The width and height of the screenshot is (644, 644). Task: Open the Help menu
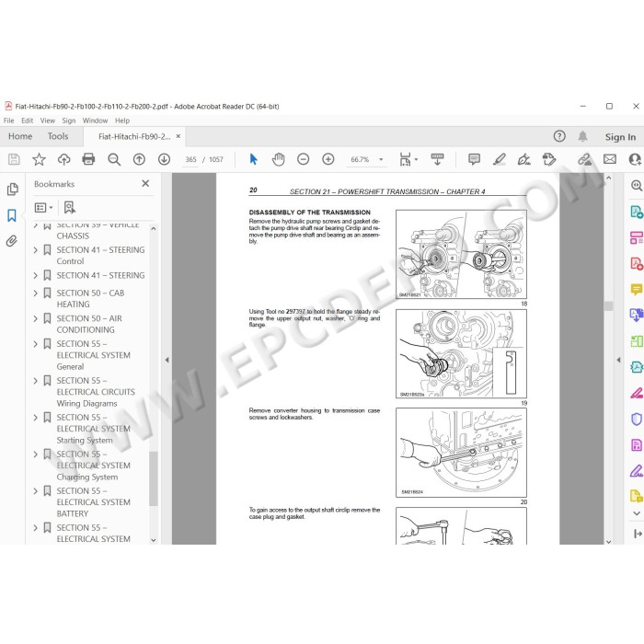122,121
